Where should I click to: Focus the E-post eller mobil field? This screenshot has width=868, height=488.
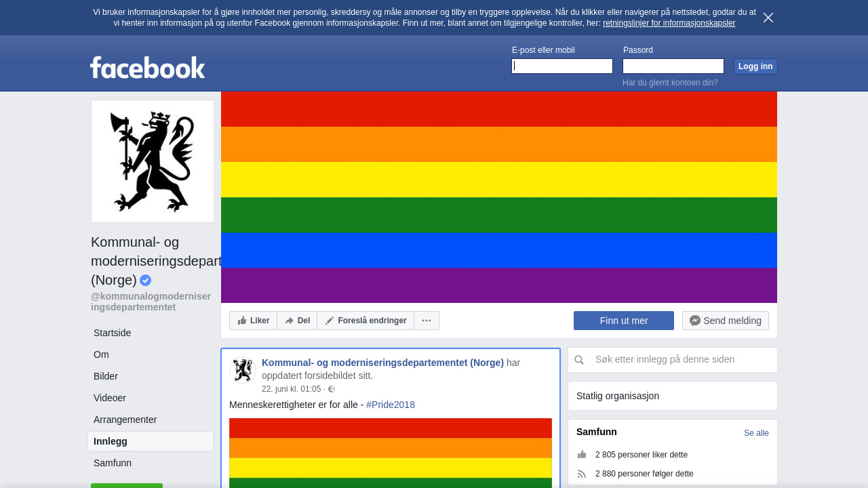click(x=562, y=66)
